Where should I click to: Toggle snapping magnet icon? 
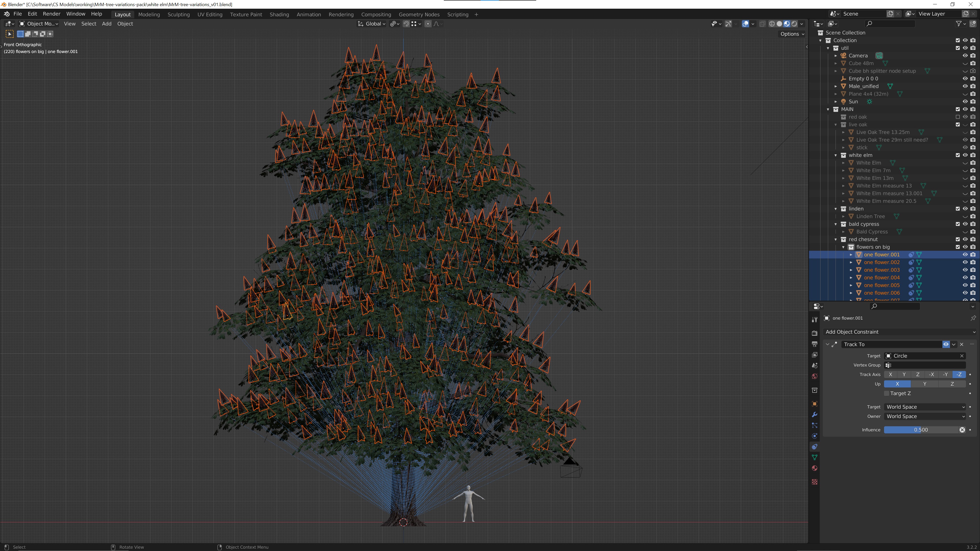click(x=406, y=23)
